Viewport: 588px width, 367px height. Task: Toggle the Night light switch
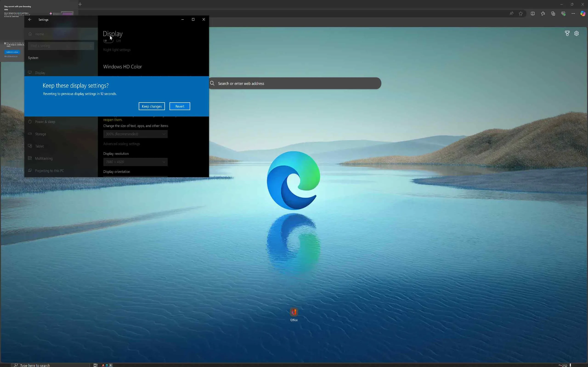click(x=108, y=41)
